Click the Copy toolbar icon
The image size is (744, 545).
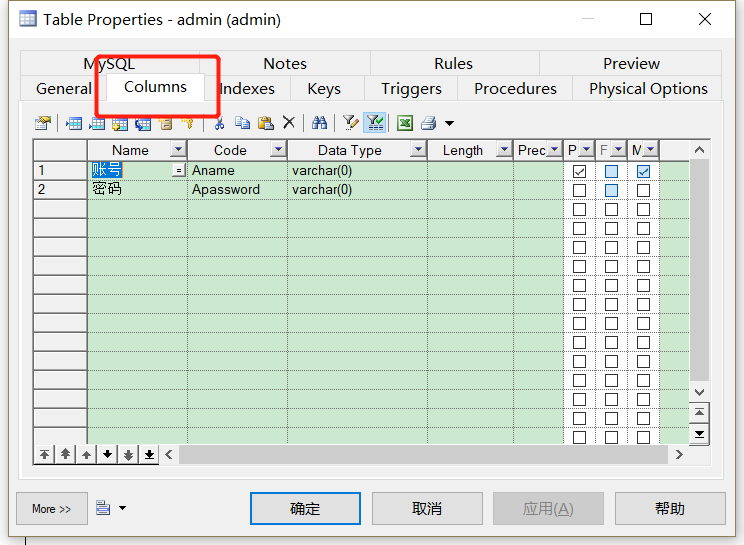[242, 123]
